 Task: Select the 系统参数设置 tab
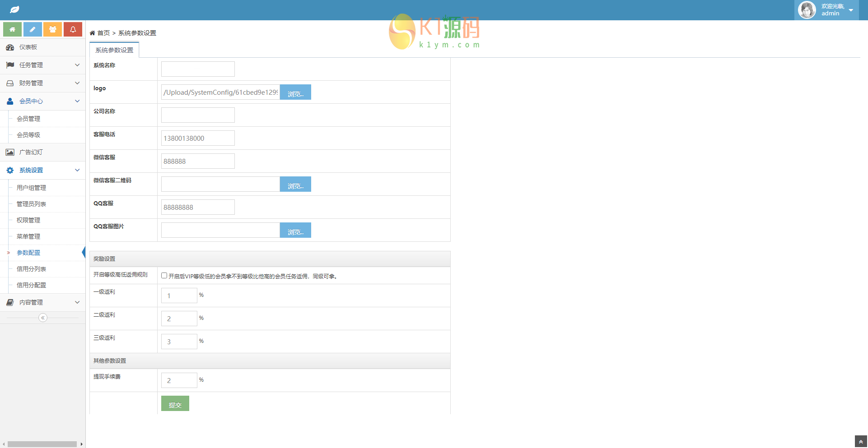click(114, 50)
